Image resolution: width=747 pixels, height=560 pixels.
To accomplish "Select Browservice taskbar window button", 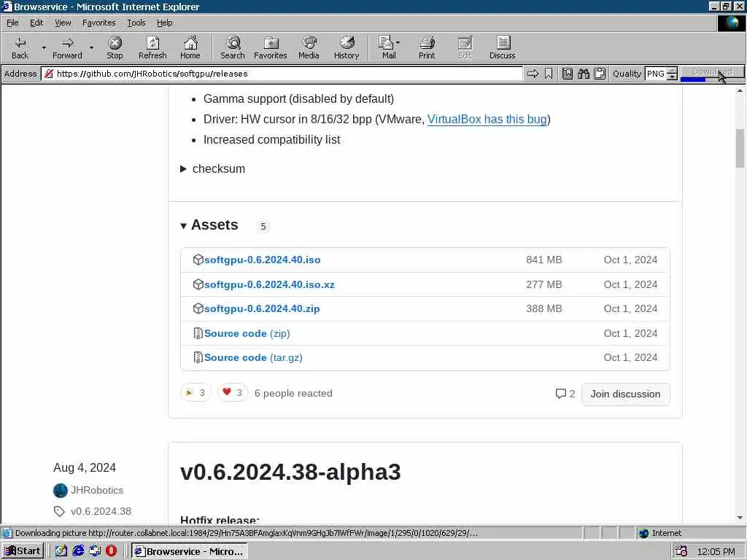I will tap(189, 551).
